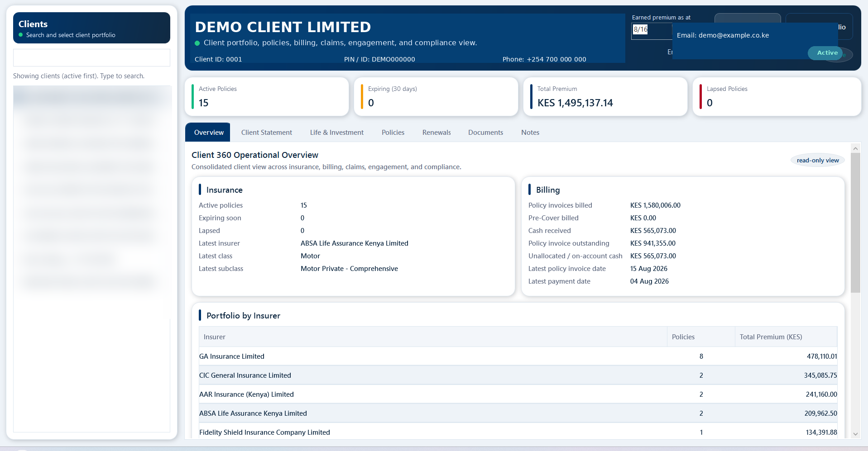Click the Unallocated / on-account cash label
868x451 pixels.
575,256
